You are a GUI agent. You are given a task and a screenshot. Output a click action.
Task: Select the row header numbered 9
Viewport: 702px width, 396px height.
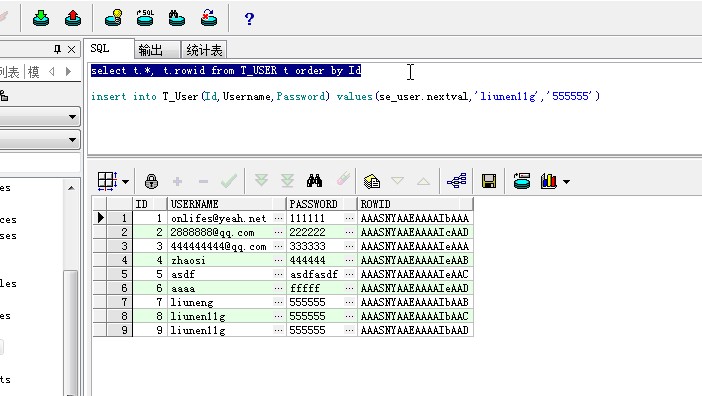coord(120,330)
